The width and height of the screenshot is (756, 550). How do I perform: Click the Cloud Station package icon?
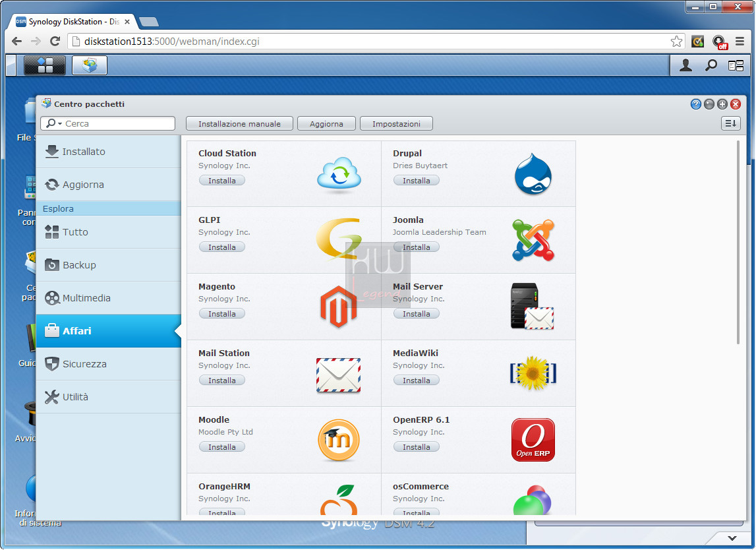point(339,175)
